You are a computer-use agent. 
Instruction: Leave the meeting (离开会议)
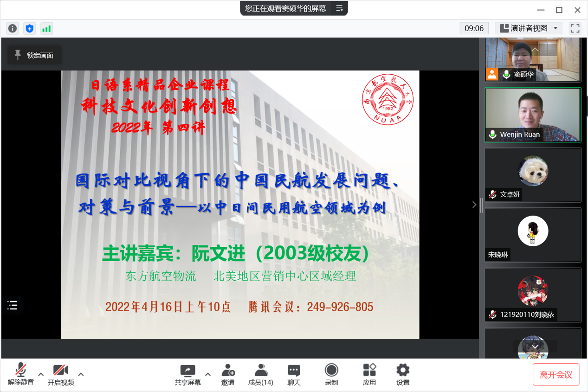[x=556, y=375]
